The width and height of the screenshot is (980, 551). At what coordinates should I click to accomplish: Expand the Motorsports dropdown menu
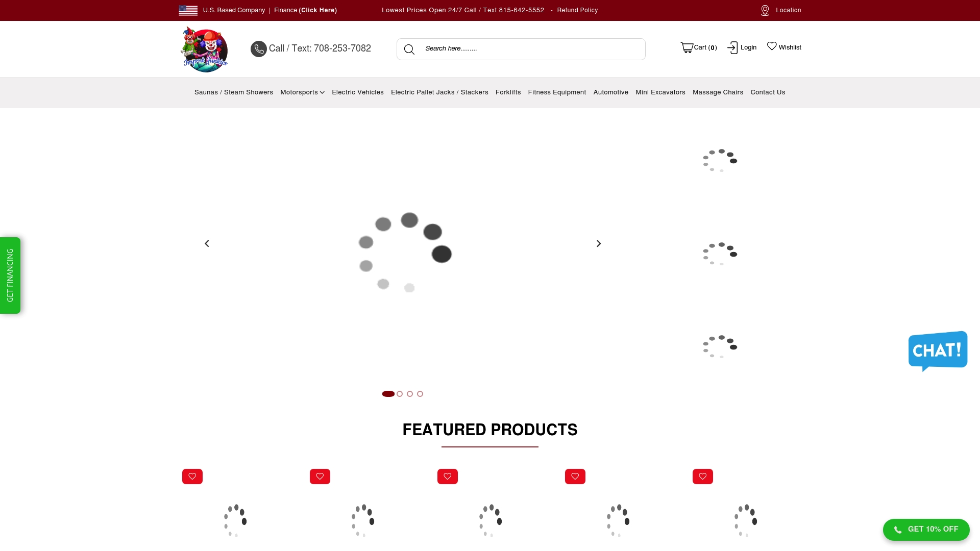click(x=302, y=92)
